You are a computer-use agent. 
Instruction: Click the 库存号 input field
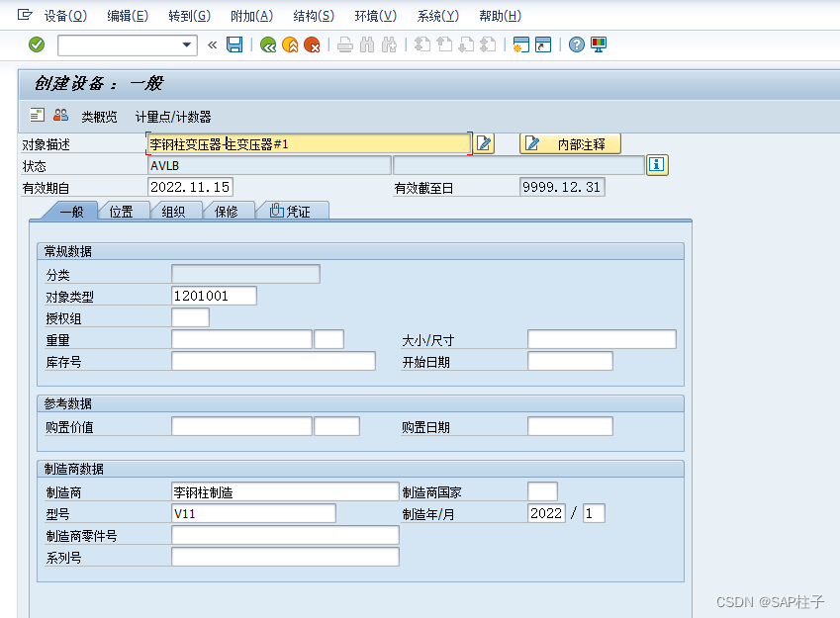coord(273,361)
